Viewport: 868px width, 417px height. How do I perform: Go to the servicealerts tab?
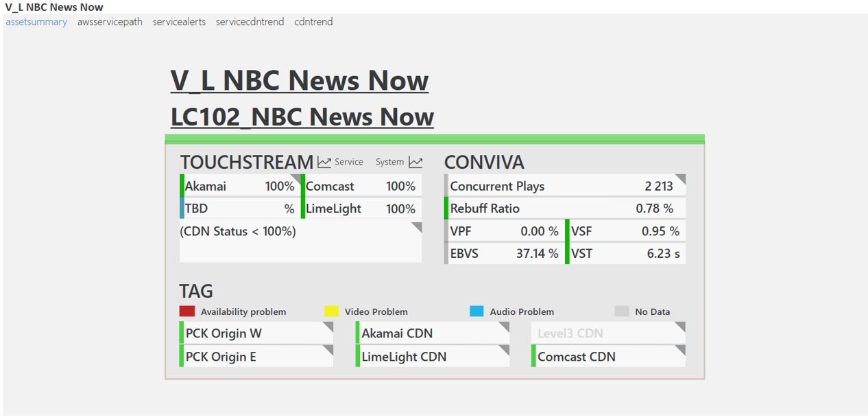tap(179, 22)
